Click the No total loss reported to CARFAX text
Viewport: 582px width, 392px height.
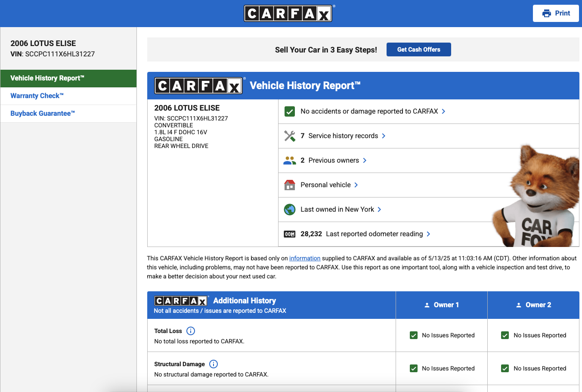199,341
